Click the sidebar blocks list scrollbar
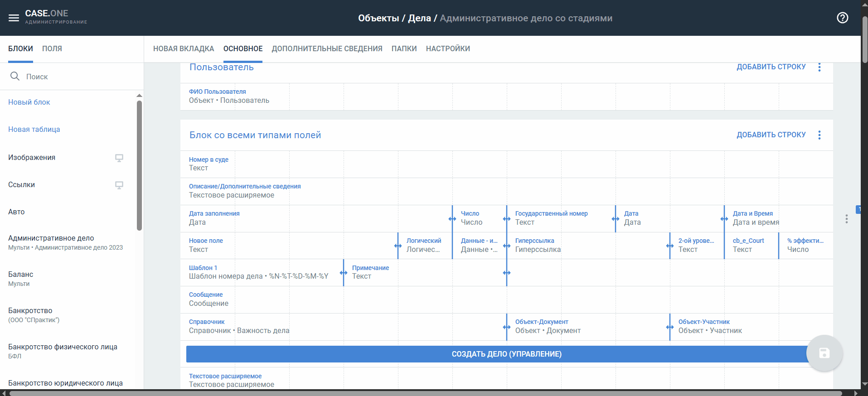Viewport: 868px width, 396px height. [139, 165]
